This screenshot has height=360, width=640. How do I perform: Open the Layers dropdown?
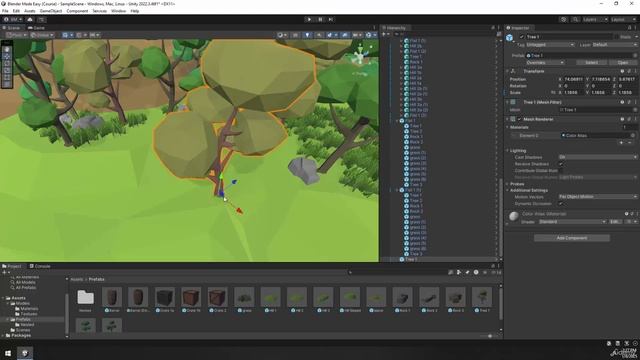click(x=595, y=19)
